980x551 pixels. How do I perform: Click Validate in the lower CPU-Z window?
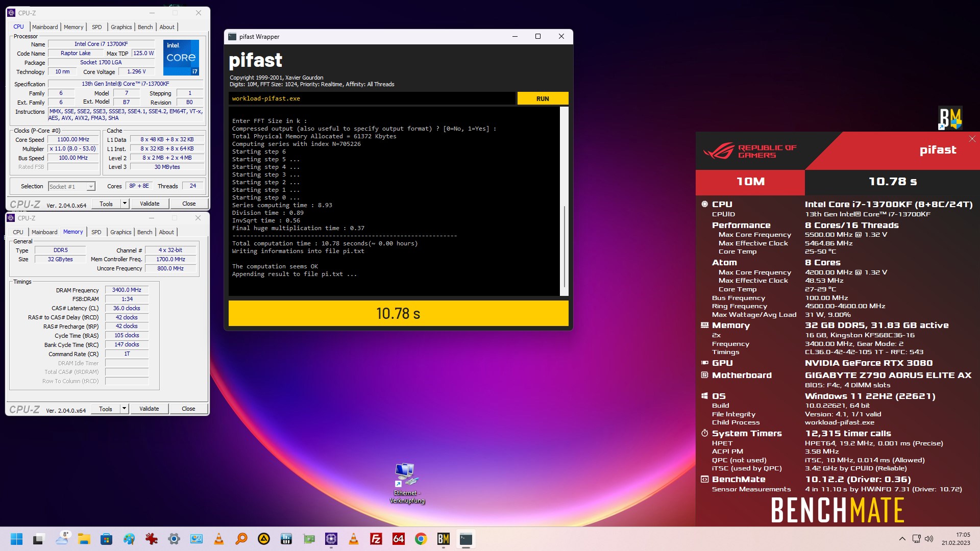(149, 409)
